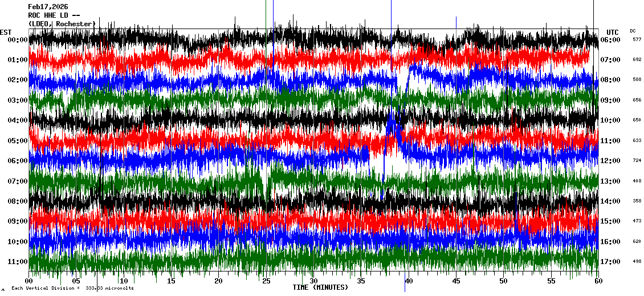This screenshot has width=644, height=296.
Task: Select the 05:00 EST row label
Action: coord(18,140)
